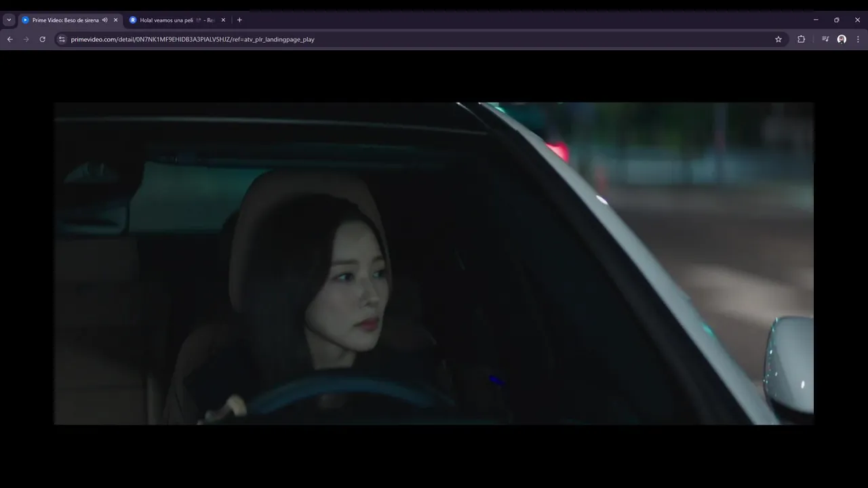Open the tab search dropdown arrow

9,20
